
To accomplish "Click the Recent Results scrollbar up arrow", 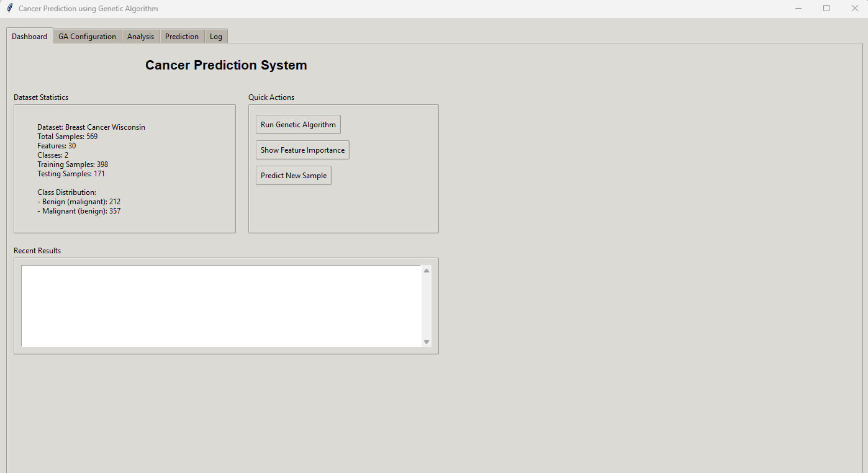I will 427,271.
